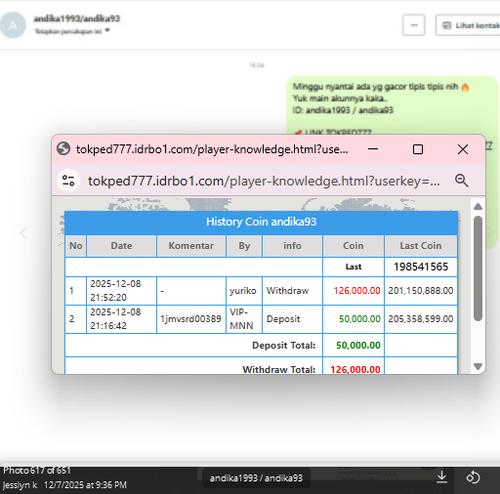Go to previous photo arrow
Image resolution: width=500 pixels, height=494 pixels.
click(23, 232)
